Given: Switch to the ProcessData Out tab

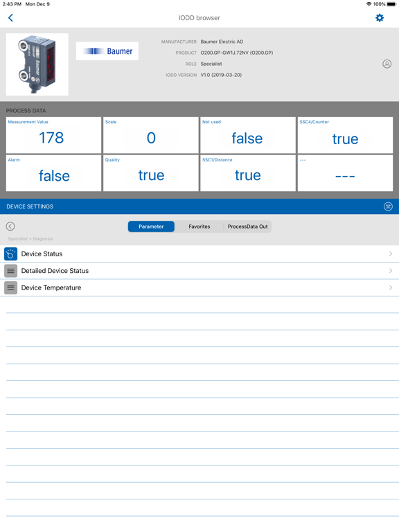Looking at the screenshot, I should [x=248, y=227].
